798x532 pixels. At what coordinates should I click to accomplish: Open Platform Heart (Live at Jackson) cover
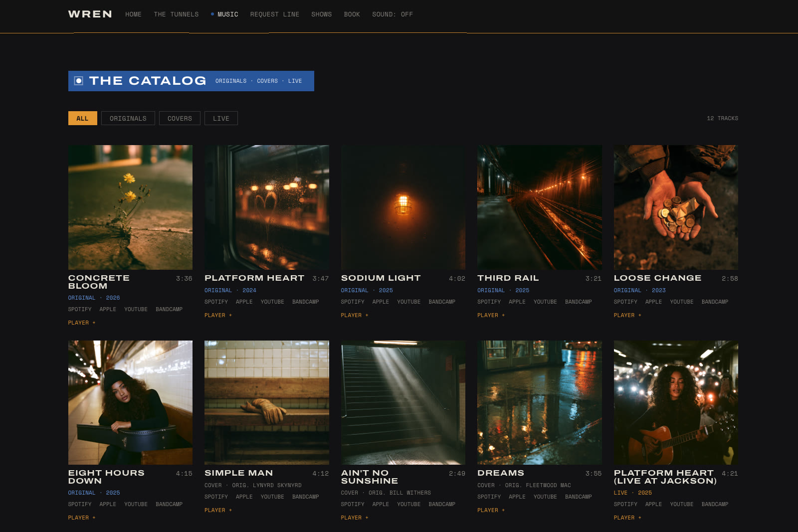[676, 402]
